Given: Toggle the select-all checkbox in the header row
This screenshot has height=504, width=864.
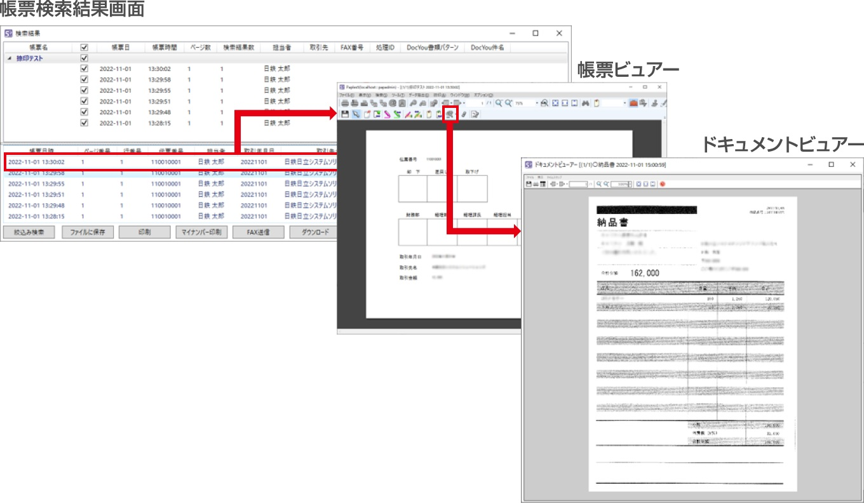Looking at the screenshot, I should [x=84, y=48].
